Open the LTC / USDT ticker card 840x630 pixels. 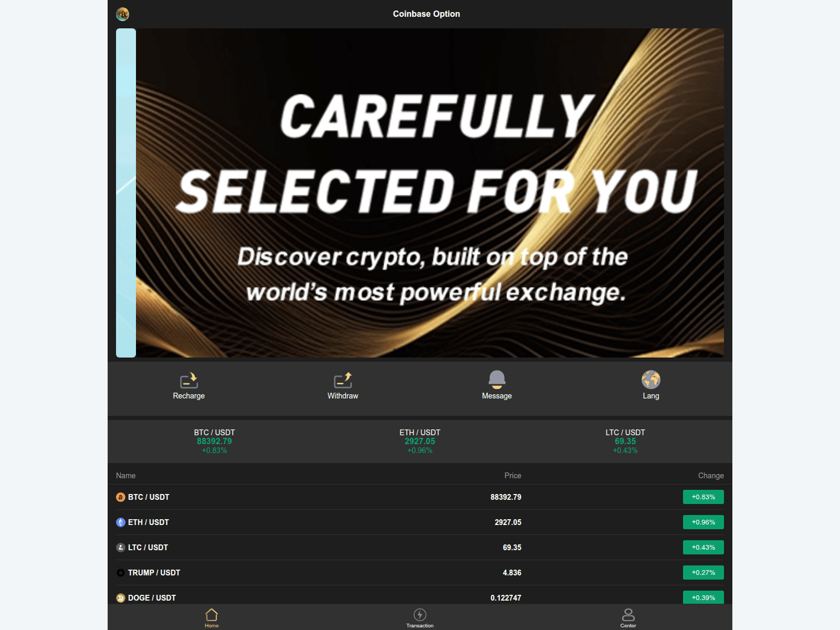[625, 441]
